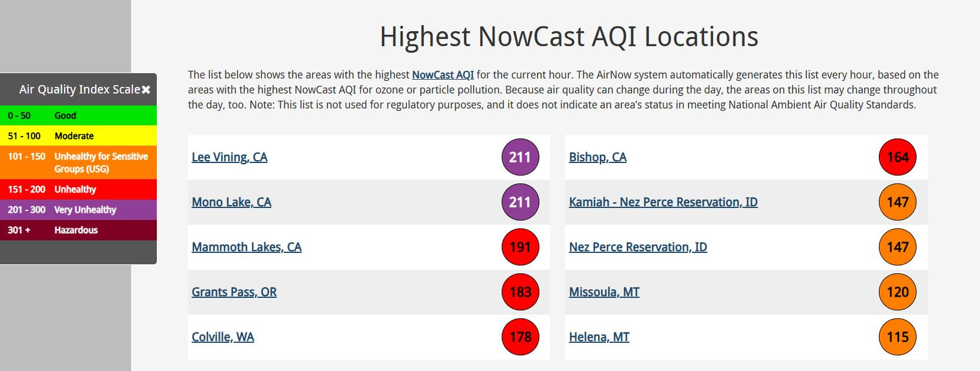Close the Air Quality Index Scale panel

[x=146, y=90]
